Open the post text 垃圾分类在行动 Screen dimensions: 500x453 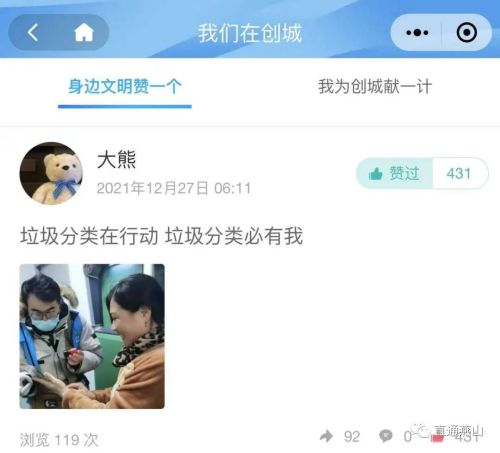click(x=89, y=236)
